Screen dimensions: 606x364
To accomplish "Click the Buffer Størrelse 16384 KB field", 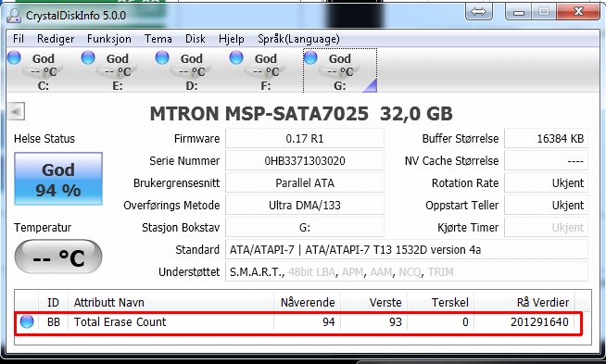I will point(546,138).
